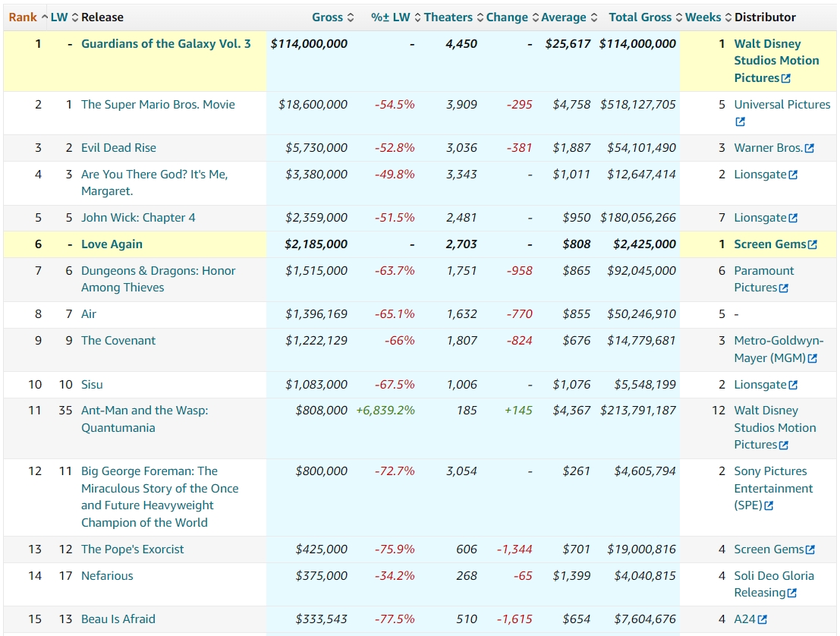Viewport: 840px width, 636px height.
Task: Click the Release column header
Action: [102, 17]
